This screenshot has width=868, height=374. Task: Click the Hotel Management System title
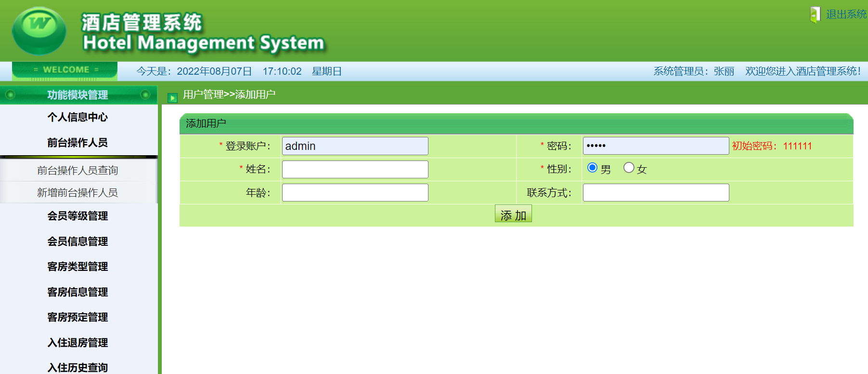204,43
